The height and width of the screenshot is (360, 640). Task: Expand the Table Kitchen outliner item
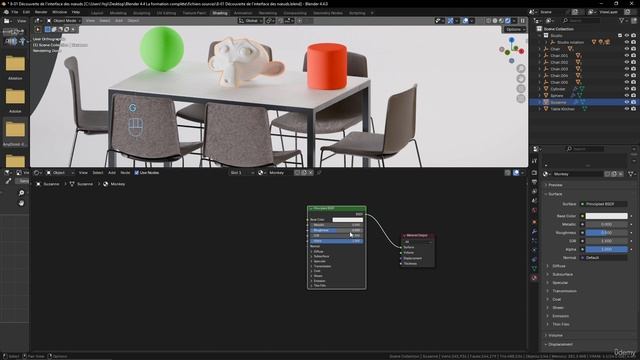pyautogui.click(x=540, y=109)
